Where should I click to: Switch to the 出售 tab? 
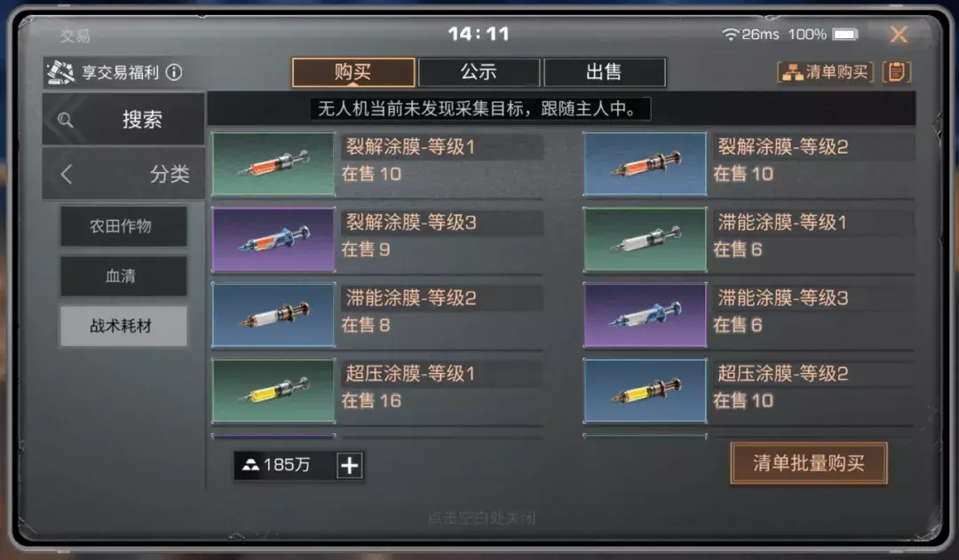click(605, 72)
